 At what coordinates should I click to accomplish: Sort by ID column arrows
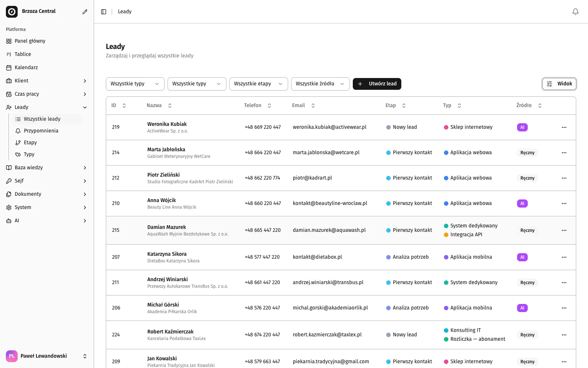coord(124,106)
